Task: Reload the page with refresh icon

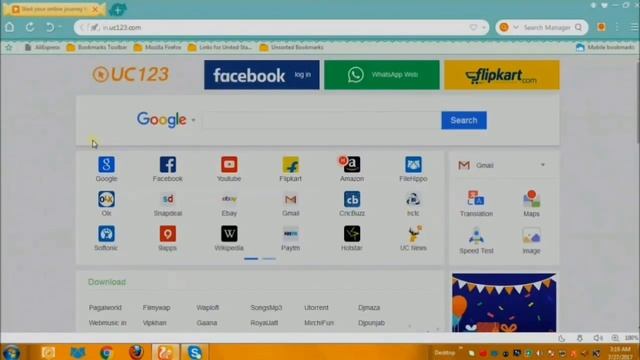Action: (30, 27)
